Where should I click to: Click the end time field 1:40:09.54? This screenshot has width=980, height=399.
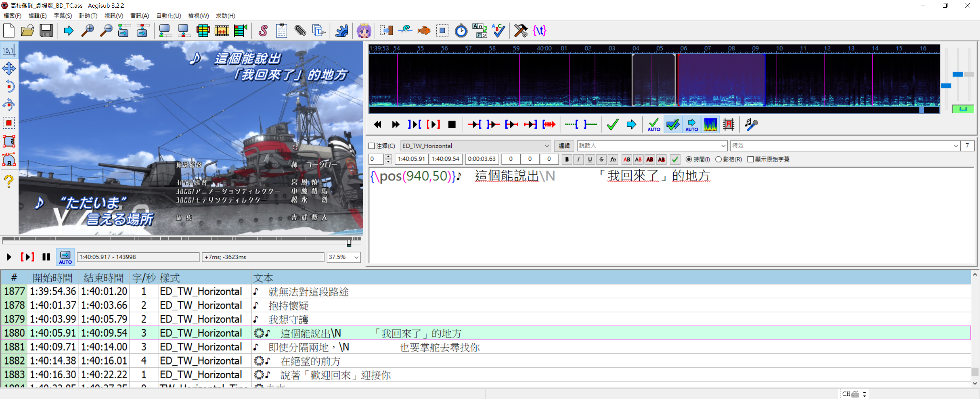446,159
